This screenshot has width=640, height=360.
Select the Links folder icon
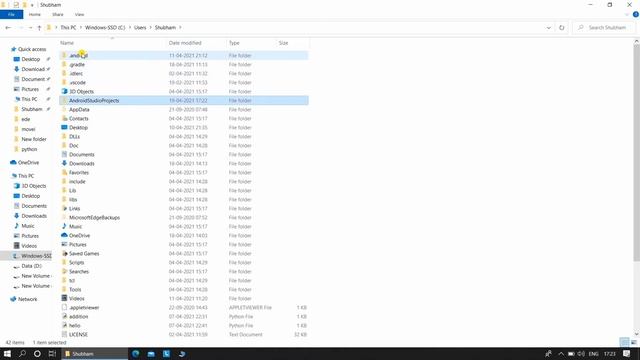point(64,208)
